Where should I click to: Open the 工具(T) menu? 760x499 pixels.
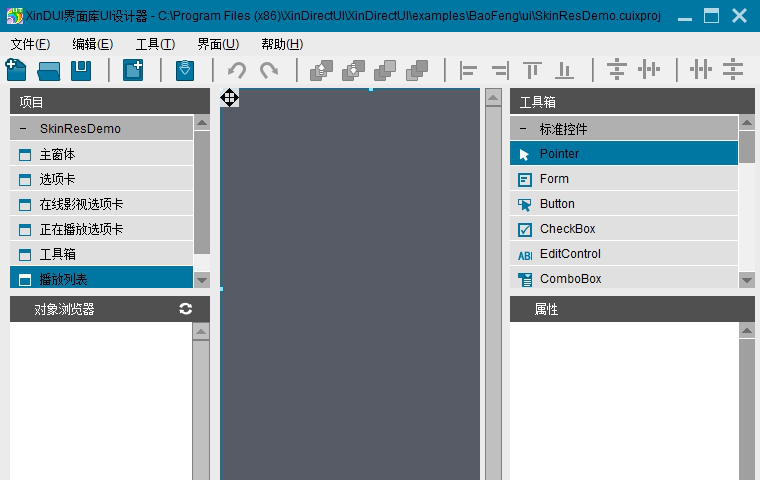click(155, 44)
